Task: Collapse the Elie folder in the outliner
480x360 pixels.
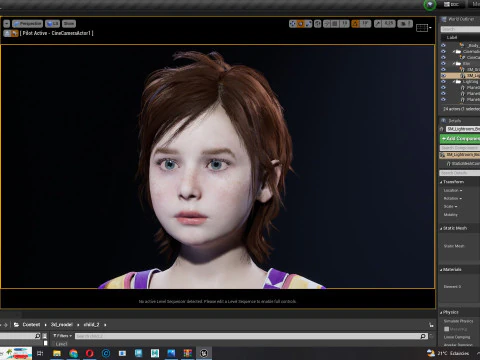Action: coord(454,63)
